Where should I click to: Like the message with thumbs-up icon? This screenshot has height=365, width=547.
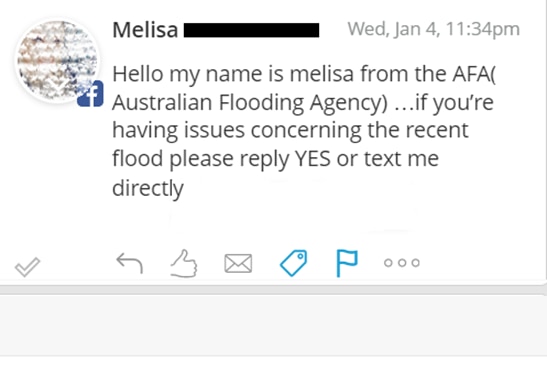coord(184,264)
